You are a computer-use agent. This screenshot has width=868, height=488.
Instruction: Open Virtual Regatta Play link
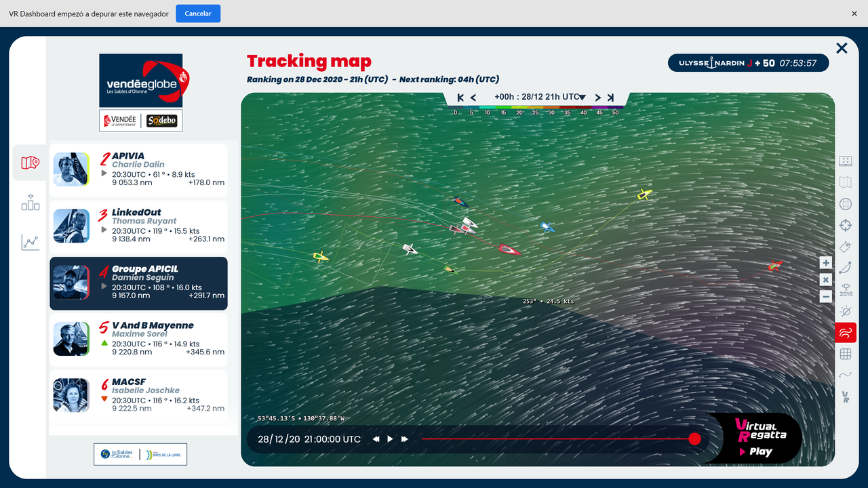pos(760,451)
